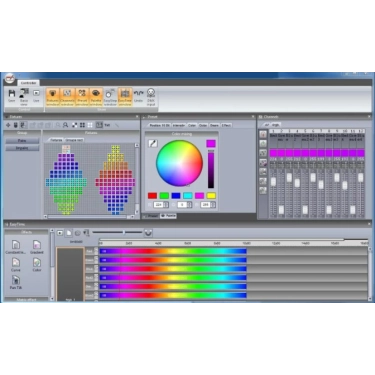Image resolution: width=375 pixels, height=375 pixels.
Task: Click the Live icon in the ribbon
Action: tap(36, 96)
